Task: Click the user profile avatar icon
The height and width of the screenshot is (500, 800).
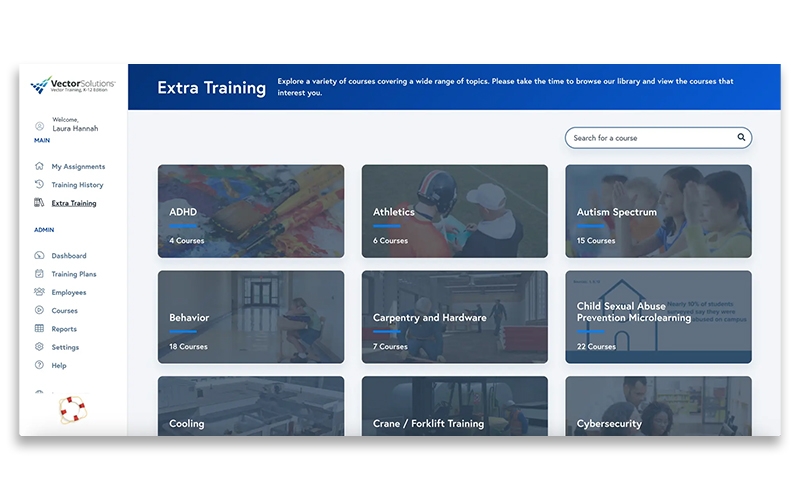Action: tap(39, 126)
